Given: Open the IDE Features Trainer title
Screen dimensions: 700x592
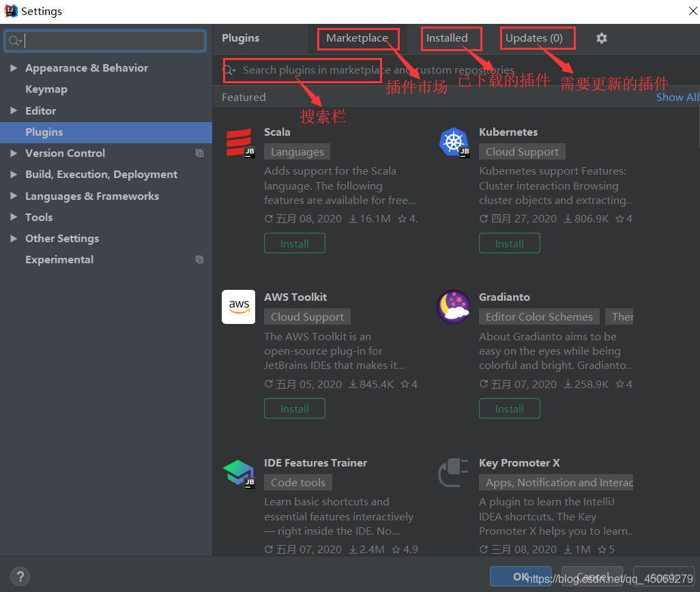Looking at the screenshot, I should [x=316, y=462].
